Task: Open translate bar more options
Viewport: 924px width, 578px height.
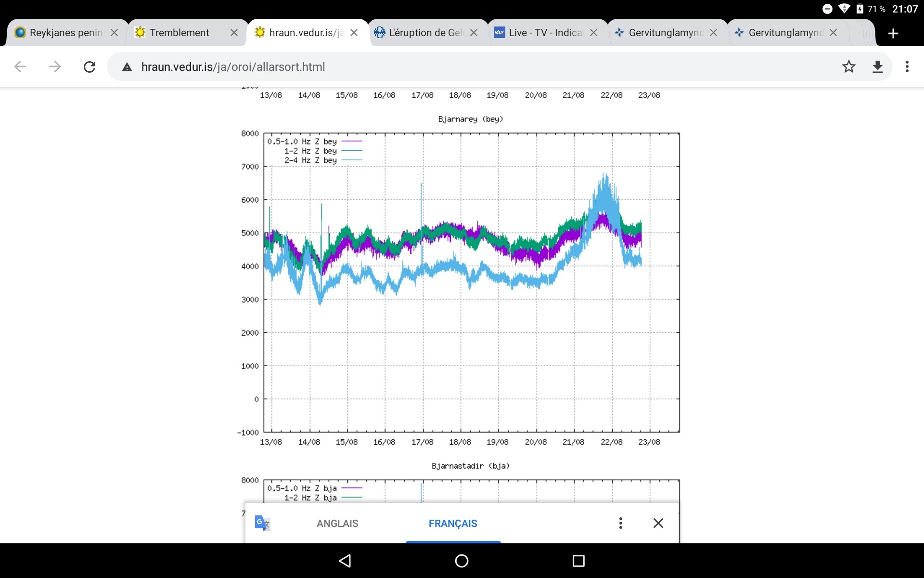Action: 621,523
